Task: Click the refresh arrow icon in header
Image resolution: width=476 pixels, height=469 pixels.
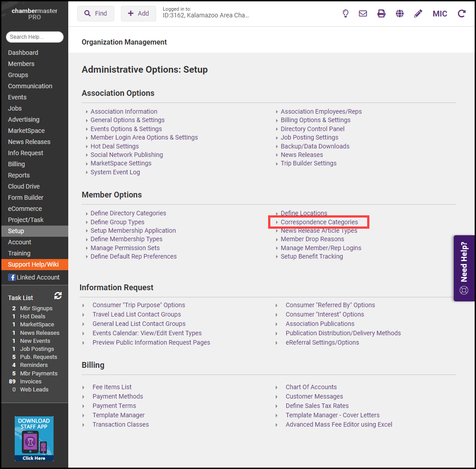Action: click(x=462, y=13)
